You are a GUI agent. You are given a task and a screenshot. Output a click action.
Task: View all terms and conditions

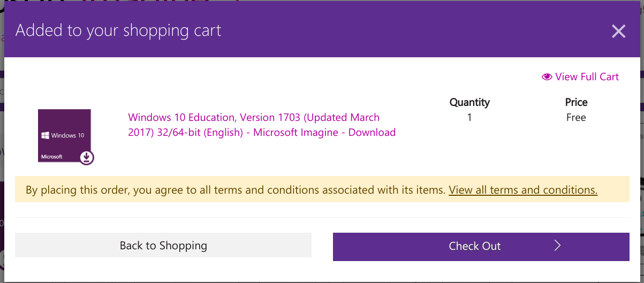click(x=522, y=190)
